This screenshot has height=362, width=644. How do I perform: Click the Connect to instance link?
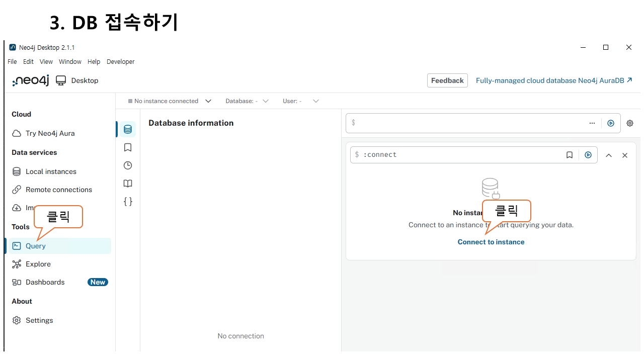pyautogui.click(x=491, y=242)
